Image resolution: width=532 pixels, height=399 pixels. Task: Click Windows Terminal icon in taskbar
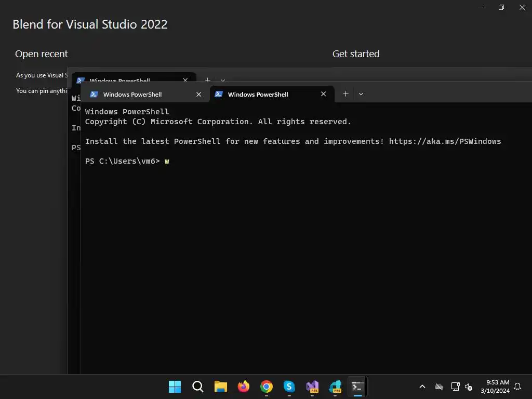(357, 387)
